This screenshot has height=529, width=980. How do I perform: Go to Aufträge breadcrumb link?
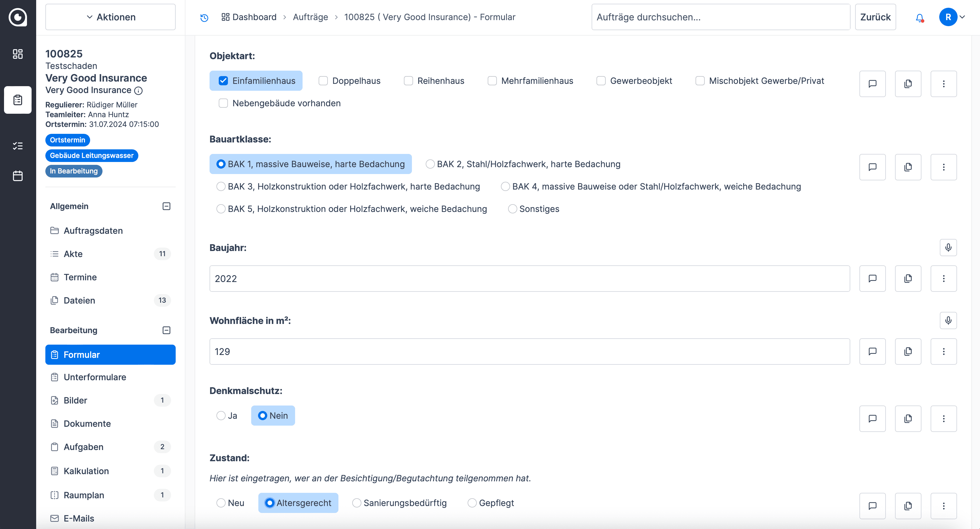point(310,17)
